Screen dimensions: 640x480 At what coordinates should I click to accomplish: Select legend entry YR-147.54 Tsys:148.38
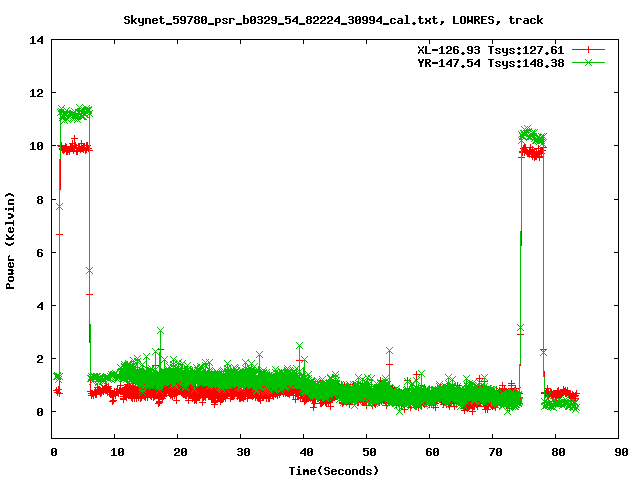(491, 63)
